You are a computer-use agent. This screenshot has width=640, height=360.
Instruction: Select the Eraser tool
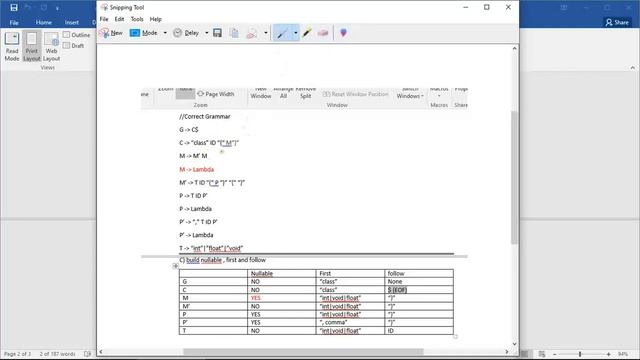[323, 33]
